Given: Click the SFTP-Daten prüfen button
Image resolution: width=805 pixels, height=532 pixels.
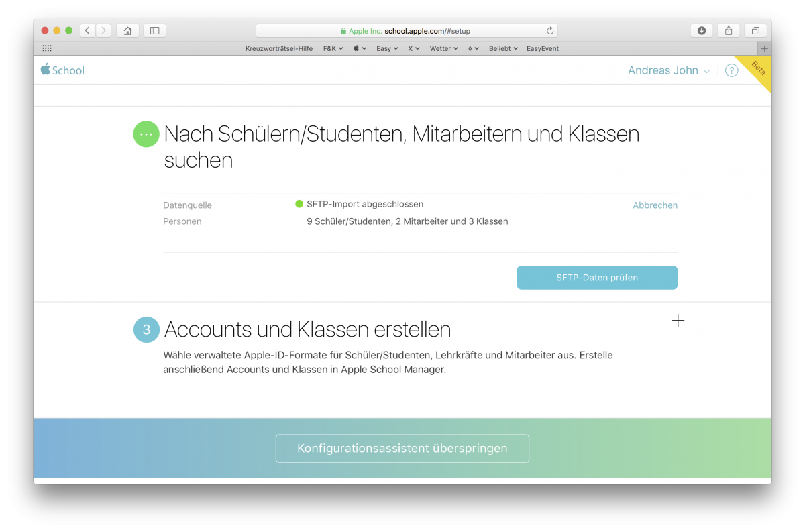Looking at the screenshot, I should point(597,278).
